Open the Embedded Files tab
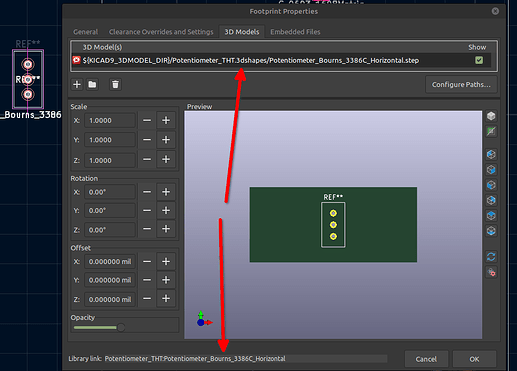This screenshot has width=517, height=371. (295, 32)
